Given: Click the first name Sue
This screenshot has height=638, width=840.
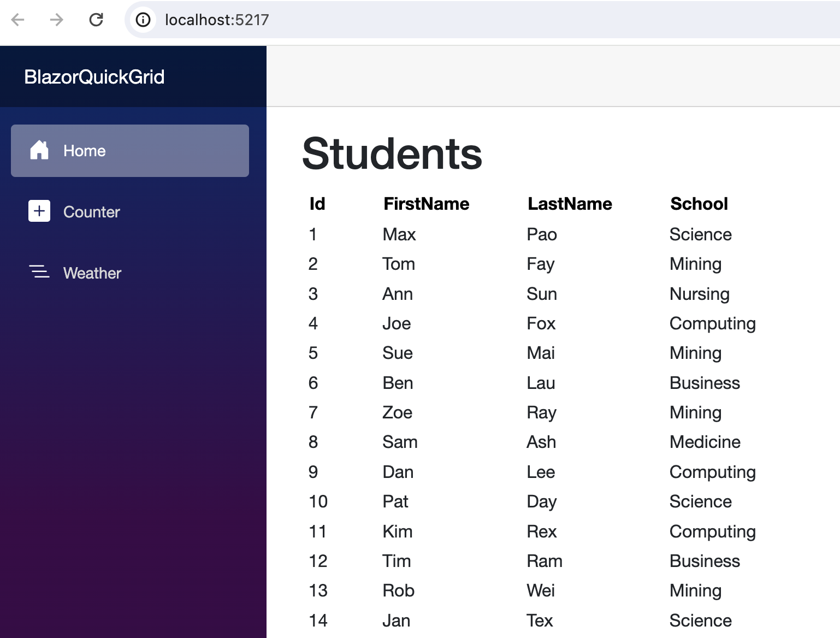Looking at the screenshot, I should tap(398, 353).
